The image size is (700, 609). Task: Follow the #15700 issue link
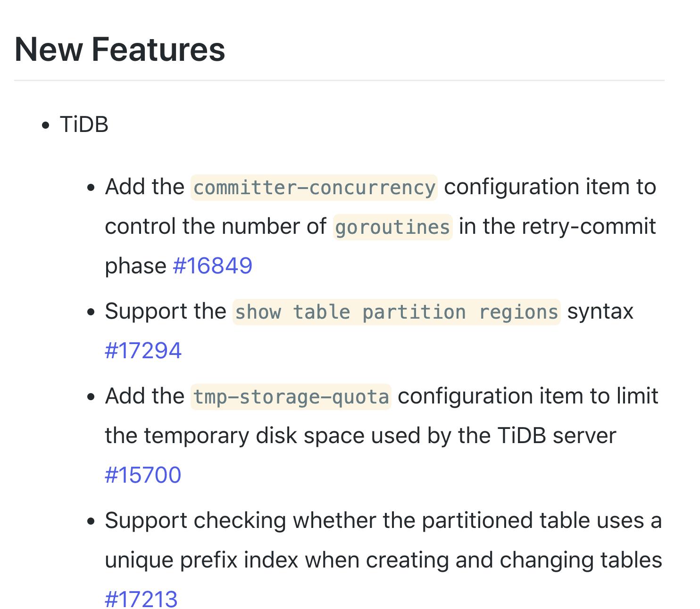pos(143,475)
